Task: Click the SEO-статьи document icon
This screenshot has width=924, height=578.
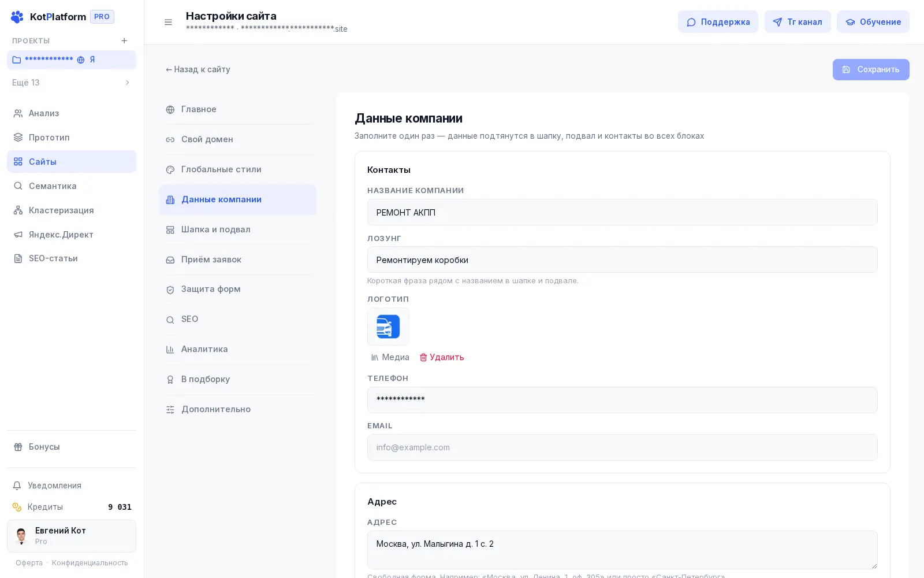Action: click(x=18, y=258)
